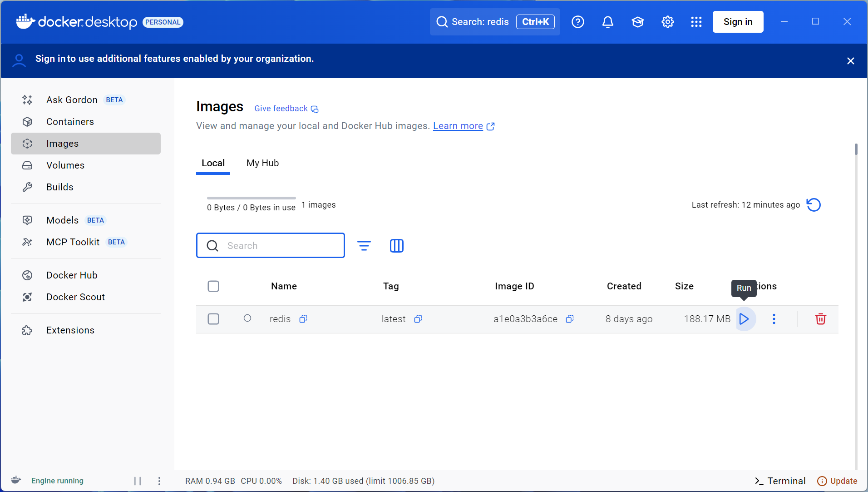
Task: Click the CPU 0.00% status
Action: [x=261, y=481]
